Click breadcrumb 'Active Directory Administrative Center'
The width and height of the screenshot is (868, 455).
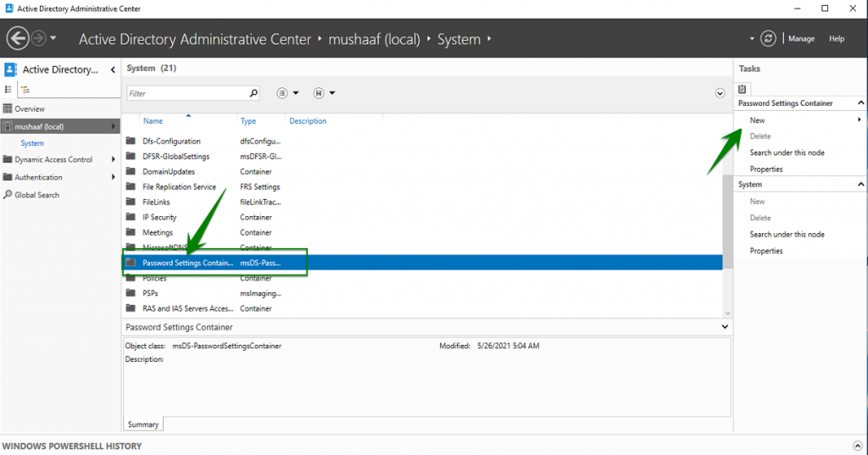195,39
